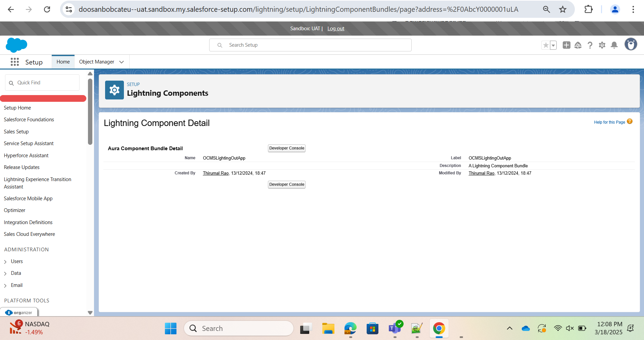The width and height of the screenshot is (644, 340).
Task: Open the Trailhead guidance icon
Action: coord(578,45)
